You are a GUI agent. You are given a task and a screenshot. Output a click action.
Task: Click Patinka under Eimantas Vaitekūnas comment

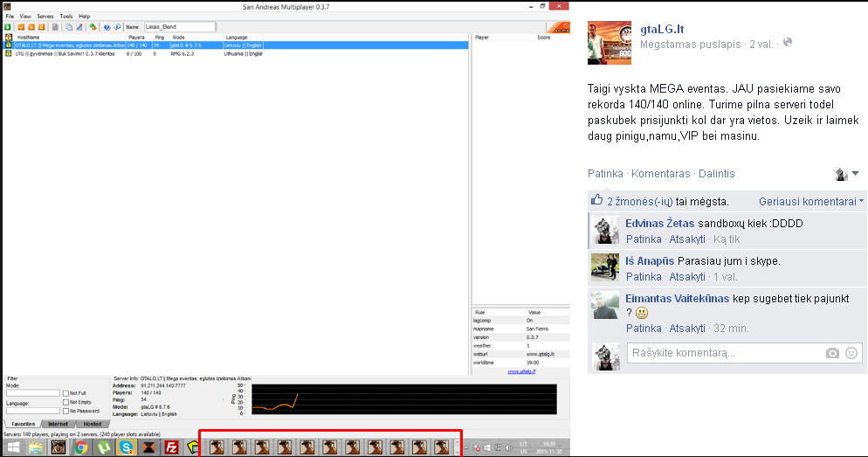644,329
